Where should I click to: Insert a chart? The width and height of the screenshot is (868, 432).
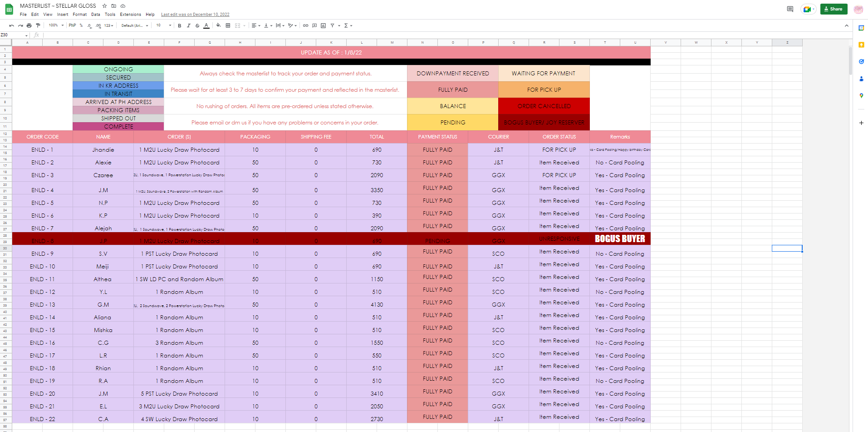pos(323,25)
